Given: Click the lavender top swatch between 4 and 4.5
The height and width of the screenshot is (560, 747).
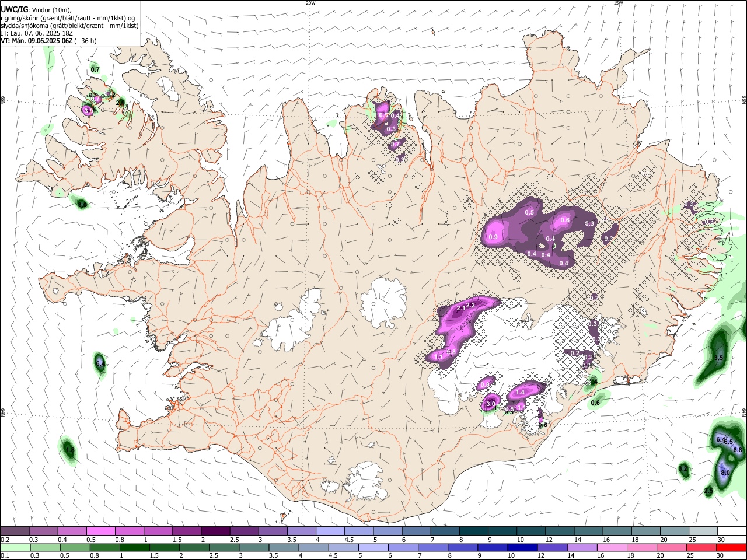Looking at the screenshot, I should point(330,531).
